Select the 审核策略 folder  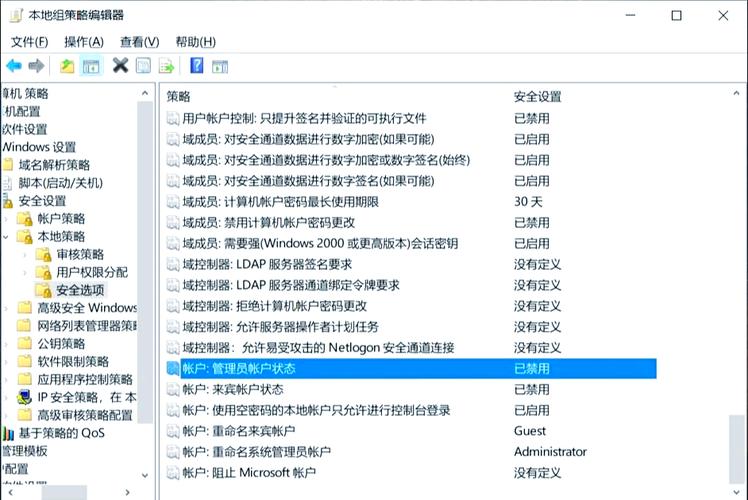coord(80,254)
